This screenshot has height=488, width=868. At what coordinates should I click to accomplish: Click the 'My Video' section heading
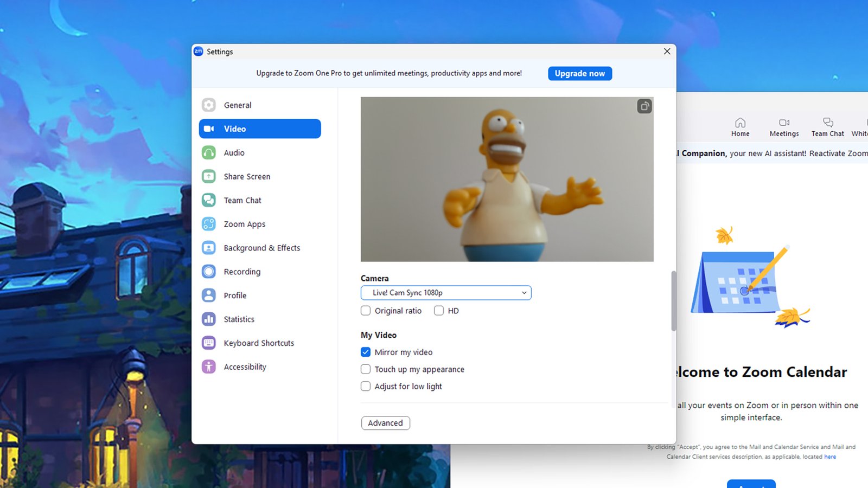379,335
